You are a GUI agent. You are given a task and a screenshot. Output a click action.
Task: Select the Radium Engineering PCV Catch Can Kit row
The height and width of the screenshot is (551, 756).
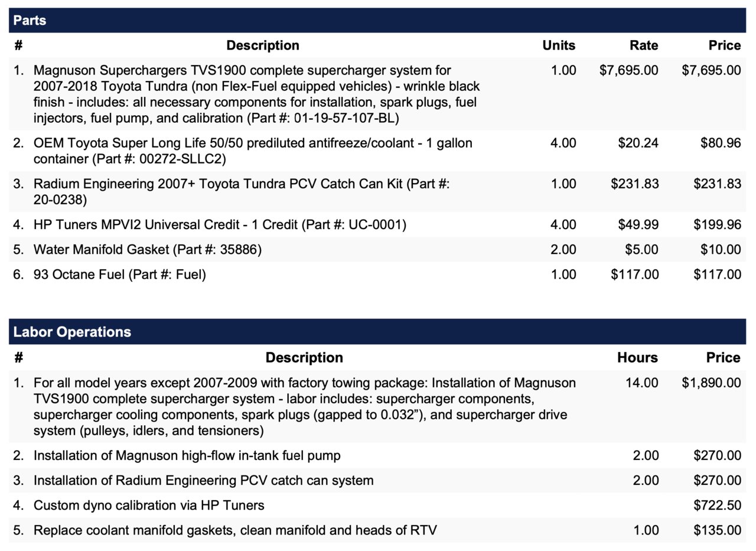coord(377,192)
